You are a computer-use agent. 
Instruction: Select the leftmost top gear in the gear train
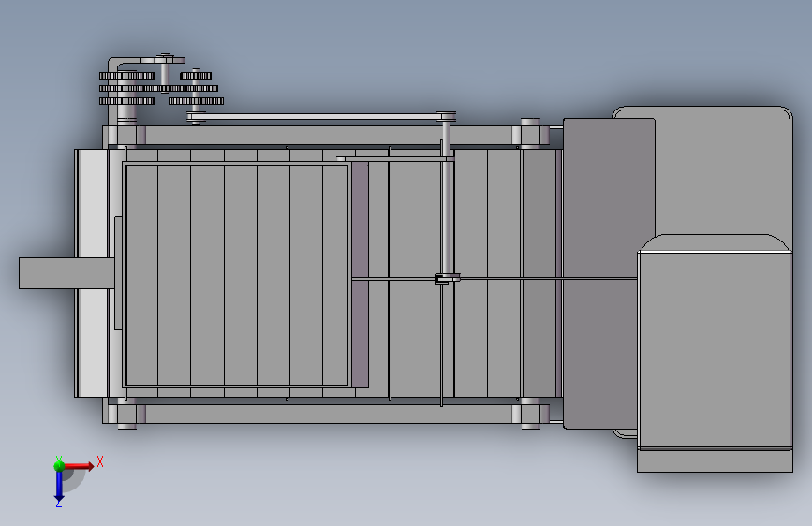(x=126, y=76)
